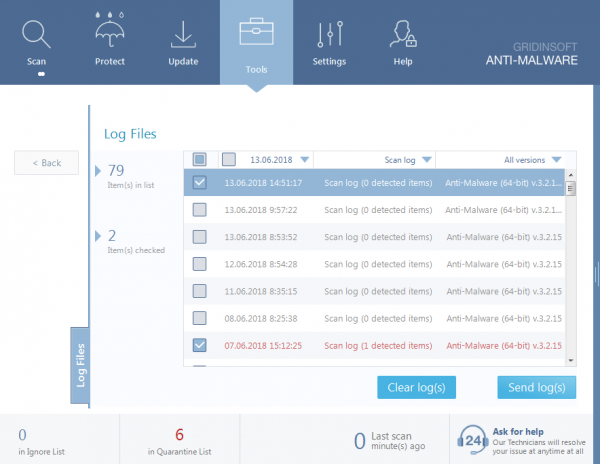This screenshot has width=600, height=464.
Task: Click the Scan tab label
Action: click(36, 62)
